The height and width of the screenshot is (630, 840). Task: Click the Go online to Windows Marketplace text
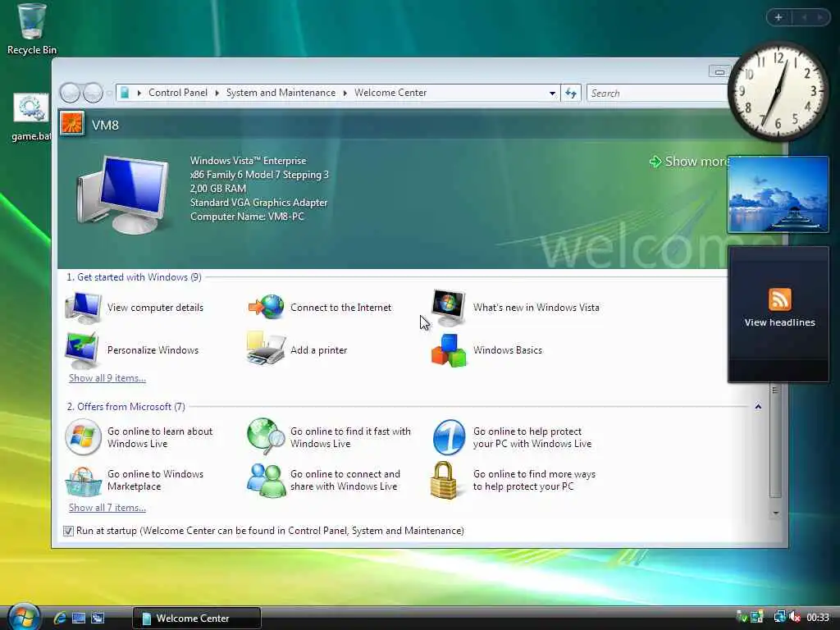pyautogui.click(x=155, y=481)
